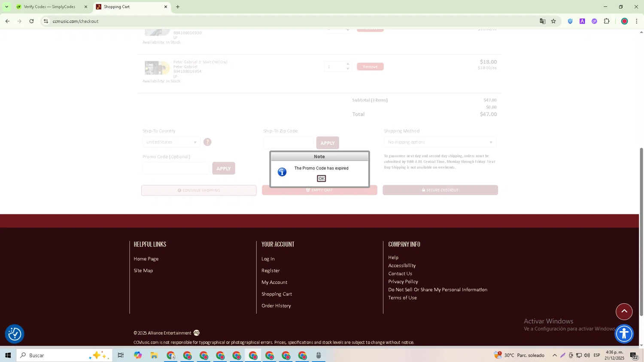
Task: Open the Shopping Cart footer link
Action: [276, 294]
